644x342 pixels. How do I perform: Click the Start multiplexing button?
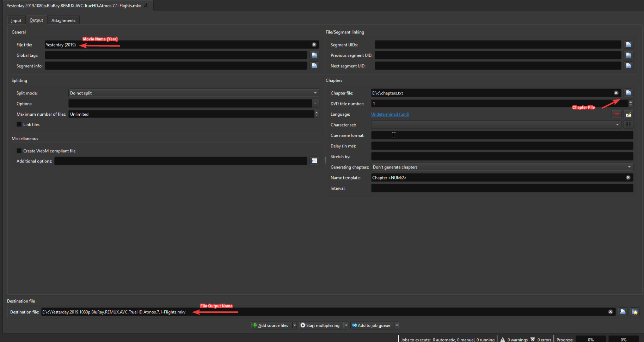point(320,325)
